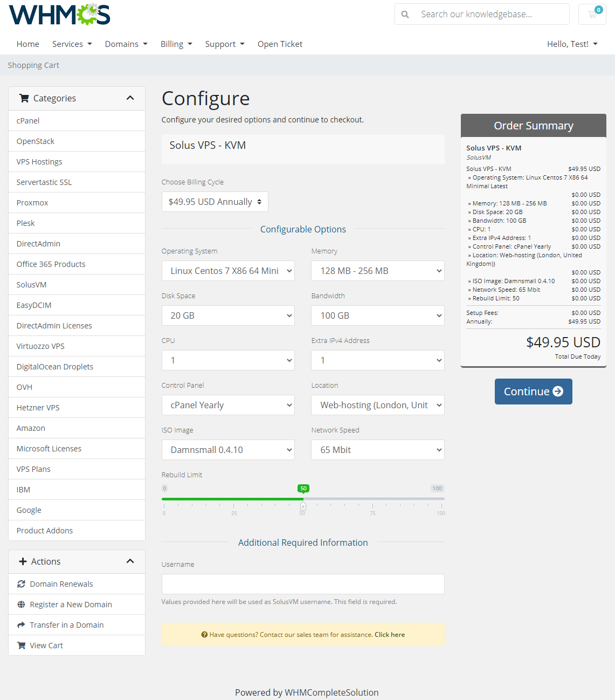Click the globe icon beside Register a New Domain
Screen dimensions: 615x700
[x=20, y=604]
